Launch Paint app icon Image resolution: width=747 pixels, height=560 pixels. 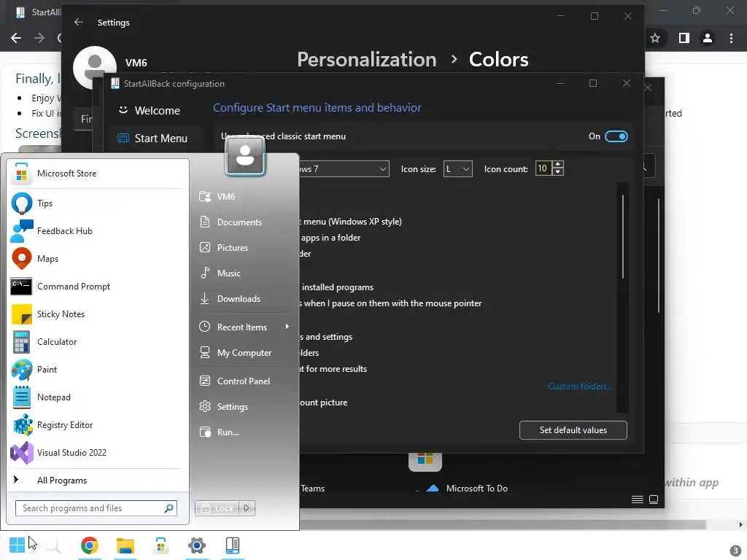tap(21, 370)
